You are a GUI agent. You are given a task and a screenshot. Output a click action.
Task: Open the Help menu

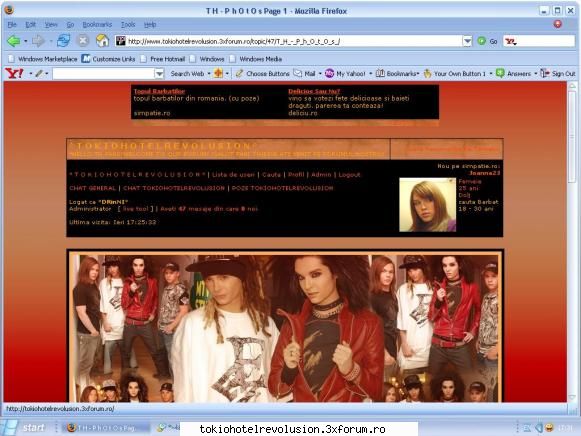(150, 24)
